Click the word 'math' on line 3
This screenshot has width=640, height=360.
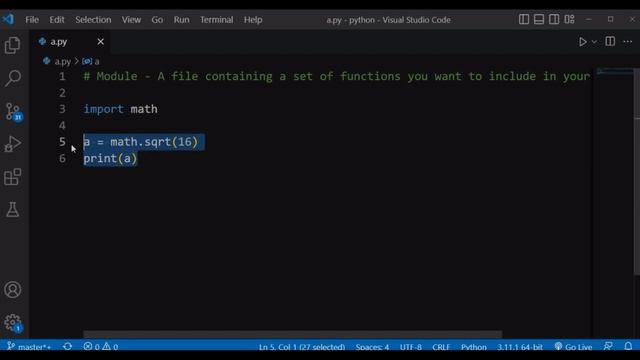pos(144,109)
